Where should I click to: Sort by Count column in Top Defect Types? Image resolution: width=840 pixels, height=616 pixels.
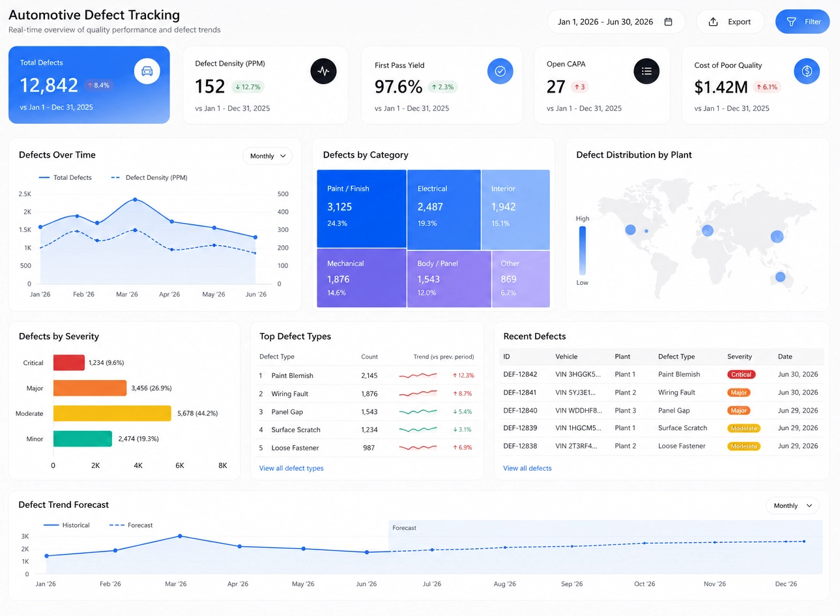pyautogui.click(x=369, y=357)
